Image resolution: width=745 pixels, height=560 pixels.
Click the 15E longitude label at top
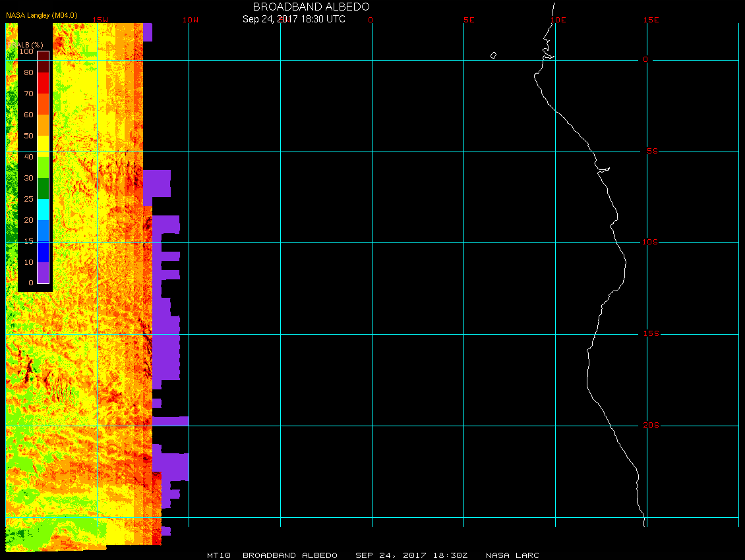point(651,20)
